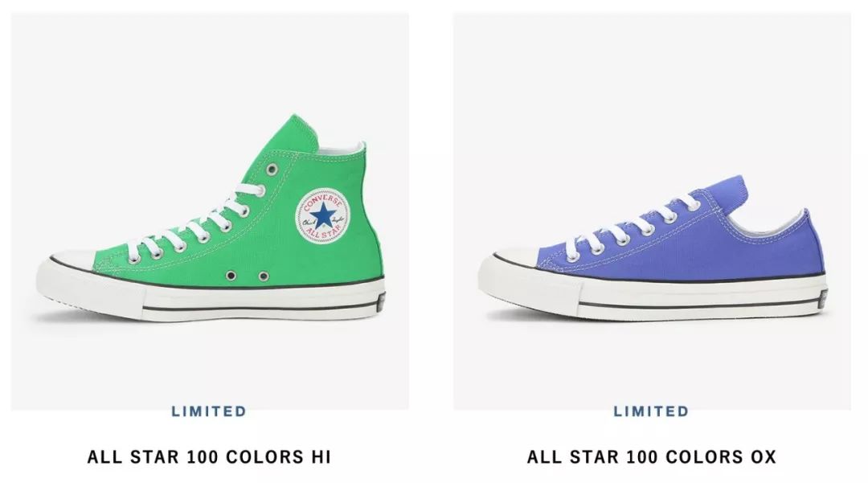Click the blue star in the Converse logo
Image resolution: width=868 pixels, height=483 pixels.
tap(321, 215)
